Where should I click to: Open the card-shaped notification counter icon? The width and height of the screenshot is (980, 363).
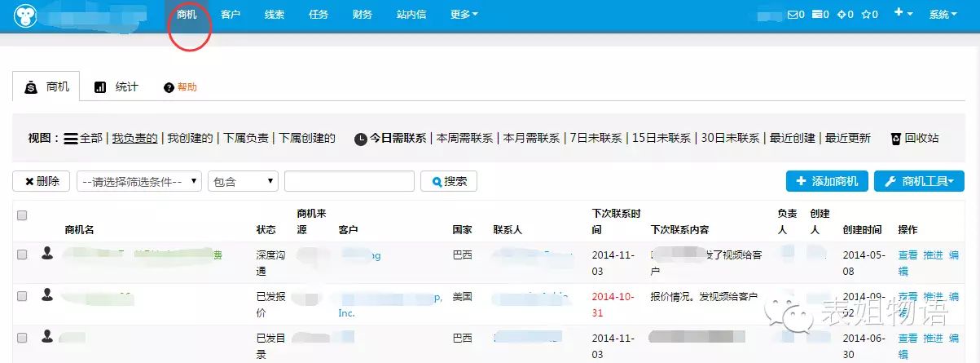tap(817, 15)
